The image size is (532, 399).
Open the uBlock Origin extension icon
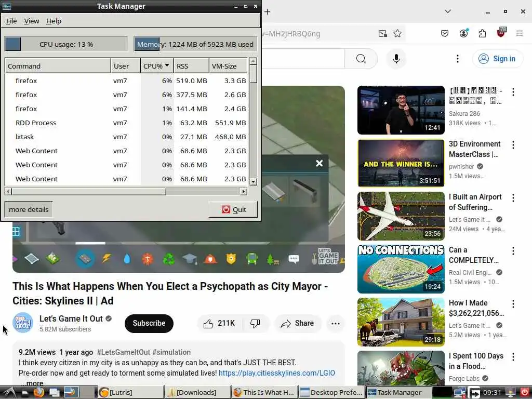coord(501,33)
